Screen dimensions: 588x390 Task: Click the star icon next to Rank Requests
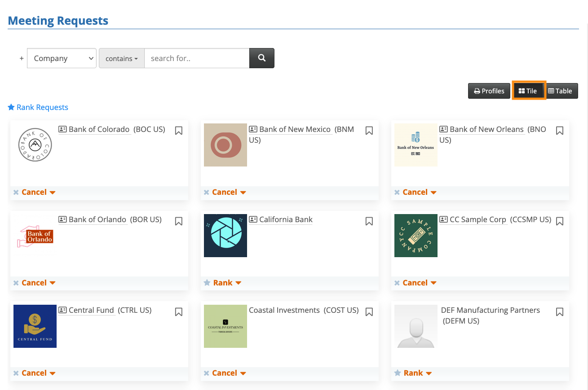click(x=11, y=108)
